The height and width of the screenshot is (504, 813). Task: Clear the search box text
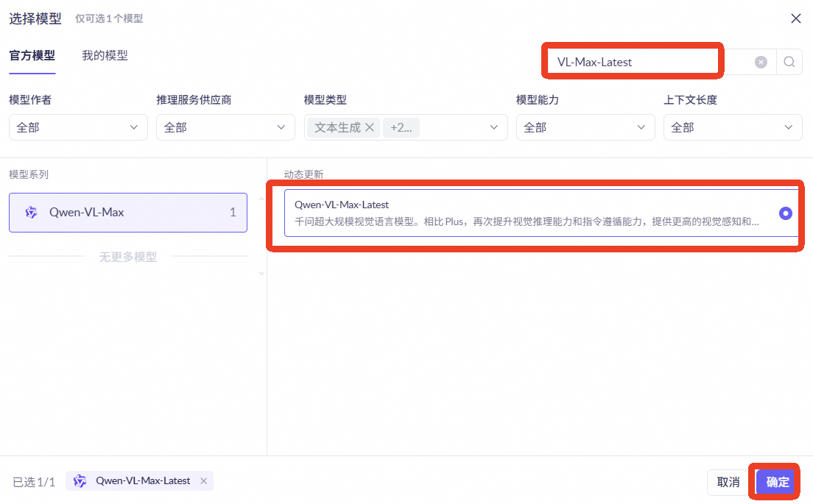[761, 62]
